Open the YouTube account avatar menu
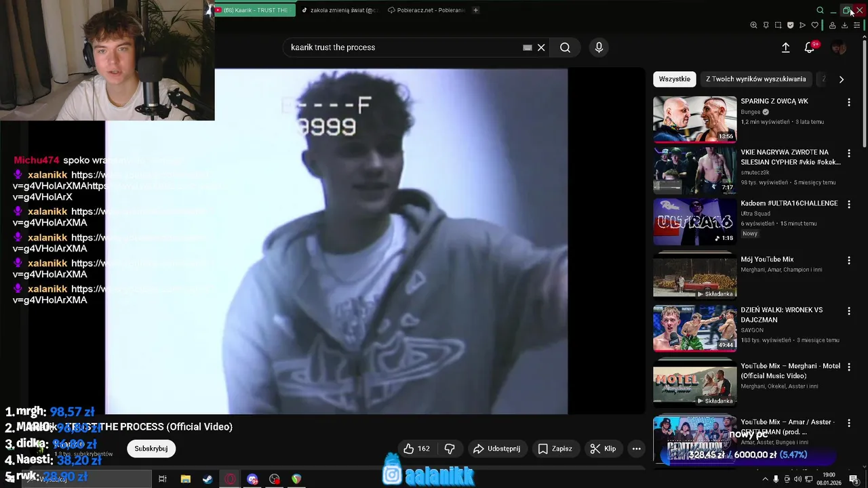Image resolution: width=868 pixels, height=488 pixels. (839, 47)
